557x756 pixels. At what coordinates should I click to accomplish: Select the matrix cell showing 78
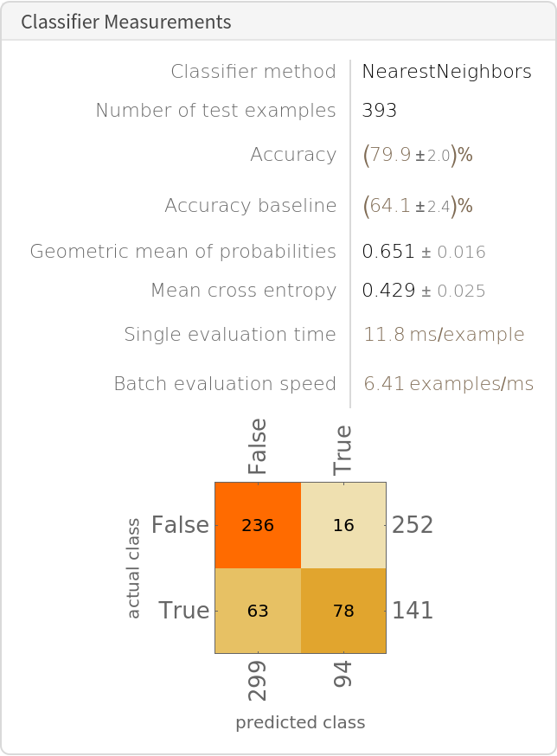(343, 611)
